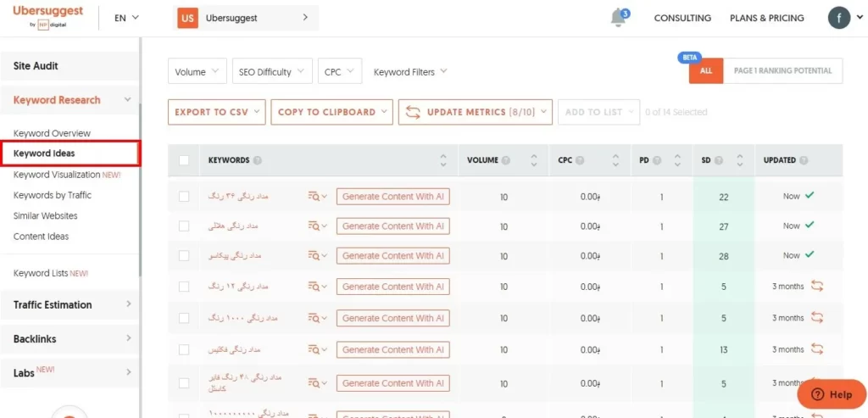Open Similar Websites page

pyautogui.click(x=46, y=216)
